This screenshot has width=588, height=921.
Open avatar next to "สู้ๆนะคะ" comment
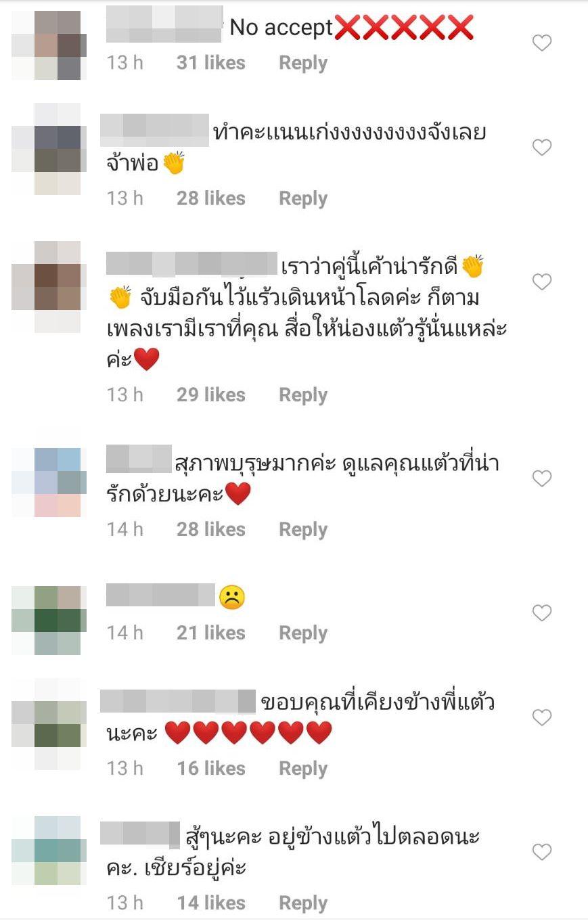click(49, 851)
